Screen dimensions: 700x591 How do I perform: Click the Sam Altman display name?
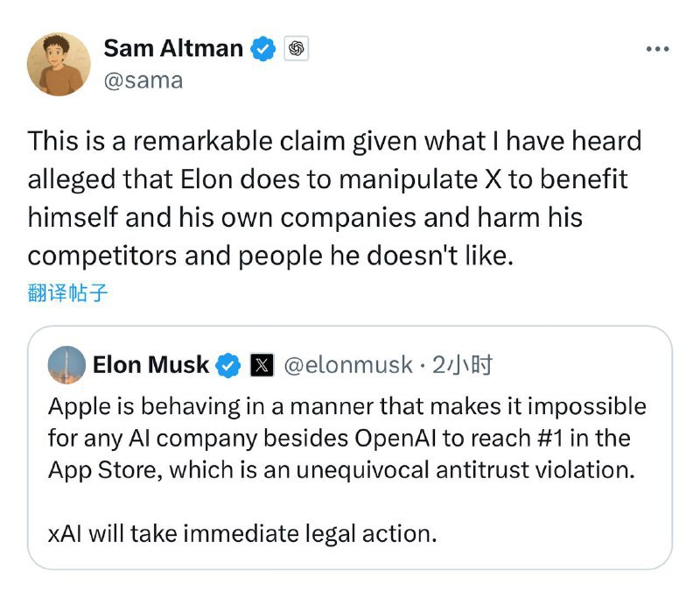[172, 49]
